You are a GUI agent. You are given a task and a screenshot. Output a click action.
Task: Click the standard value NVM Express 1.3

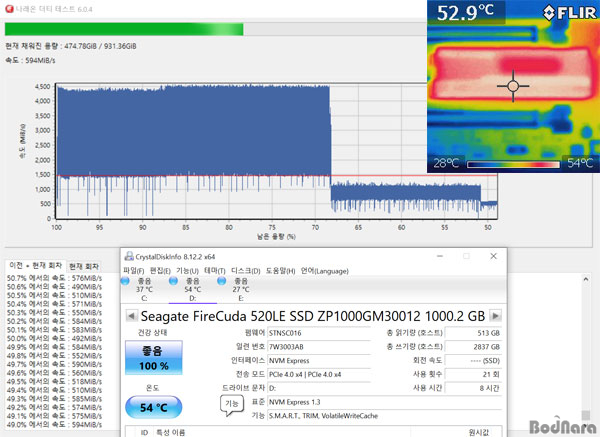click(x=384, y=402)
